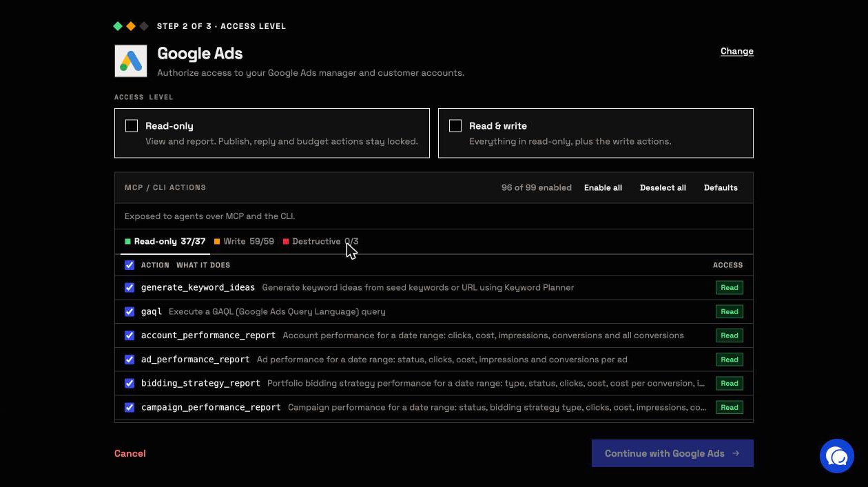Image resolution: width=868 pixels, height=487 pixels.
Task: Click the bidding_strategy_report action name
Action: point(200,383)
